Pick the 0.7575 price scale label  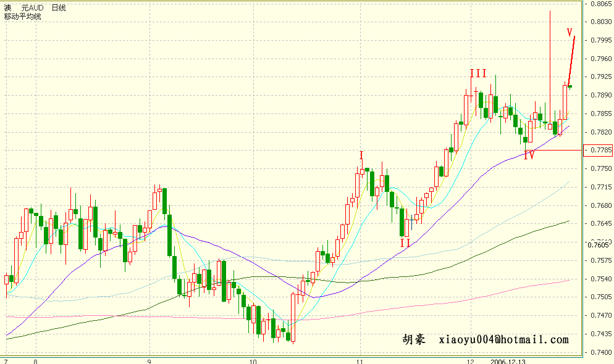click(601, 260)
